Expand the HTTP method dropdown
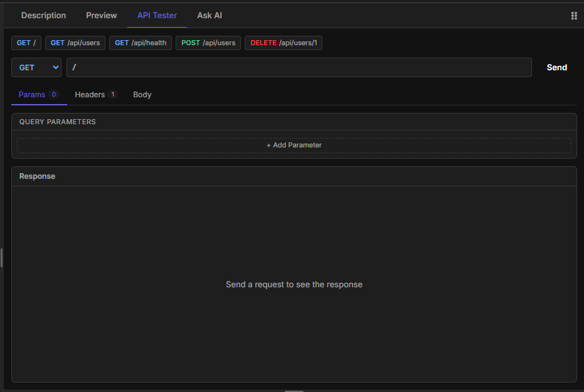Image resolution: width=584 pixels, height=392 pixels. (36, 68)
